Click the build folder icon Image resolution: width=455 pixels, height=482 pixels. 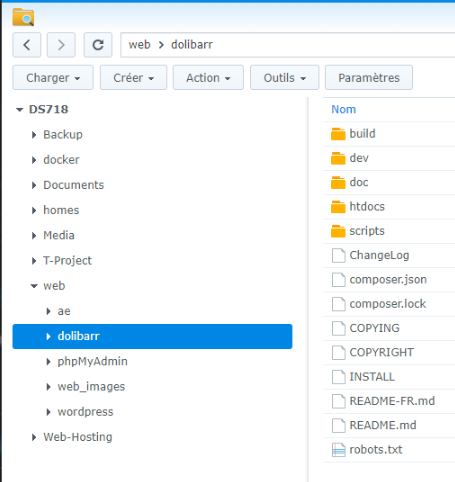coord(338,134)
